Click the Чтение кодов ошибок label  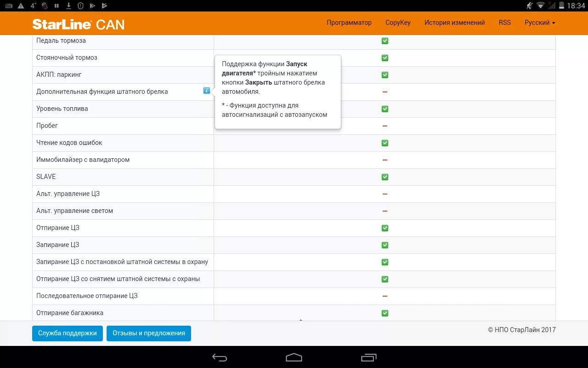point(69,143)
